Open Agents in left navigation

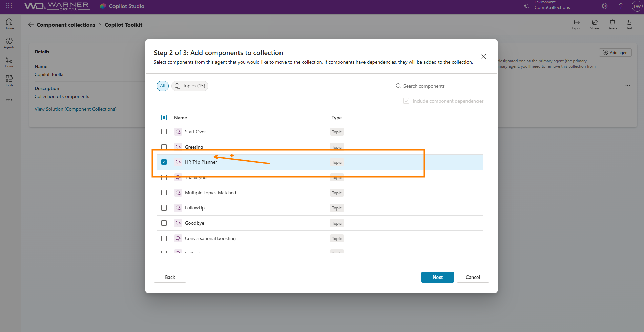[9, 43]
